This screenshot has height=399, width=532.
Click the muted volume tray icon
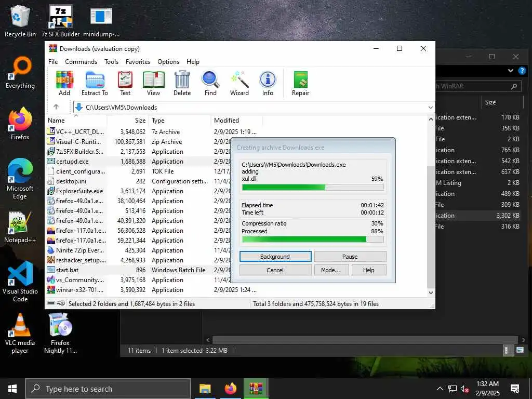point(465,389)
